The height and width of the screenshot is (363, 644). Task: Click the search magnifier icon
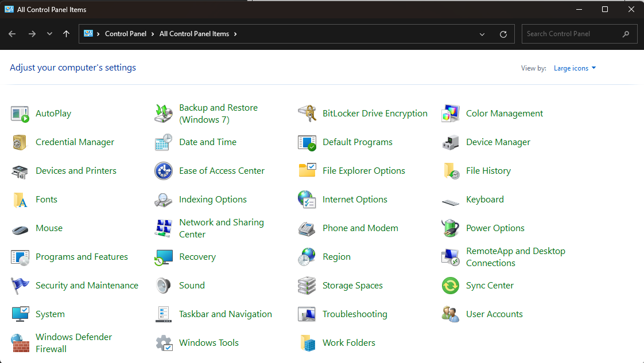(x=626, y=34)
